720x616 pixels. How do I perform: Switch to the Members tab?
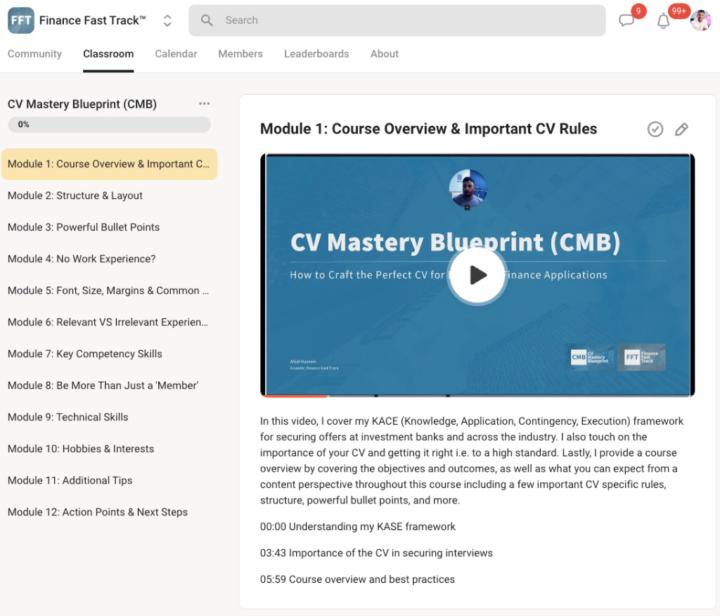pos(240,54)
